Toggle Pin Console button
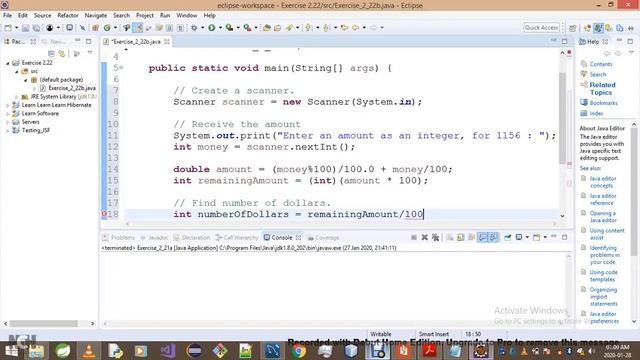This screenshot has height=360, width=640. tap(508, 237)
